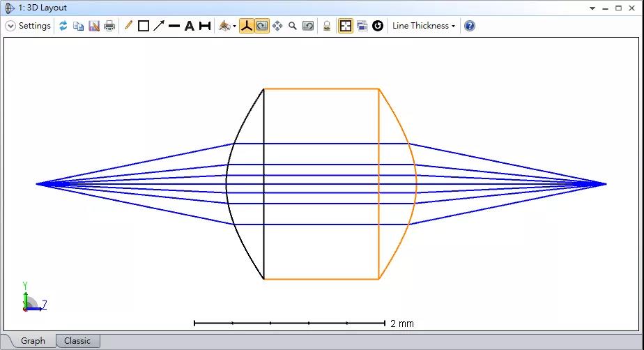Select the line annotation tool

(174, 26)
